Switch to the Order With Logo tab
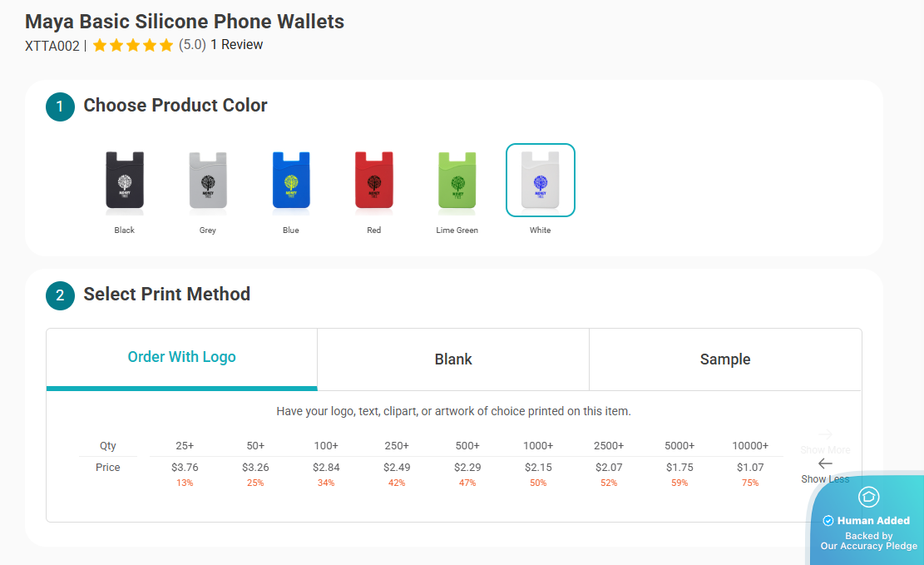Screen dimensions: 924x565 181,359
